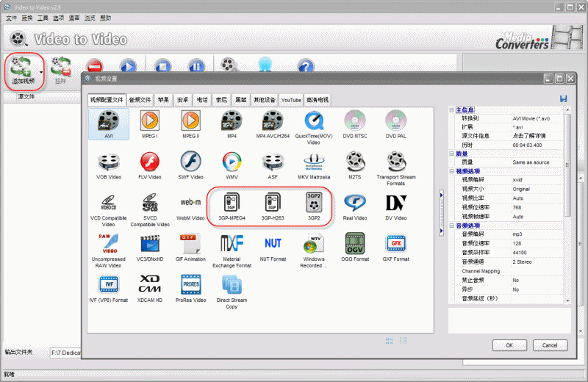Viewport: 588px width, 382px height.
Task: Open the 帮助 menu
Action: 105,18
